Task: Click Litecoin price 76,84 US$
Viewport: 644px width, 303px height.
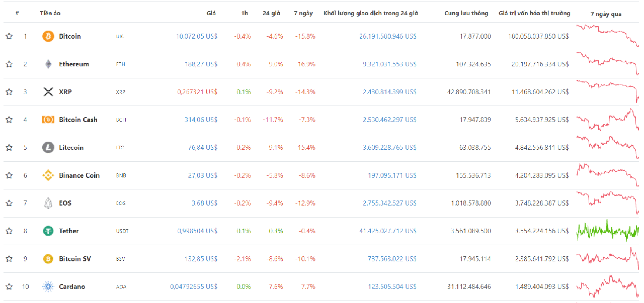Action: coord(204,148)
